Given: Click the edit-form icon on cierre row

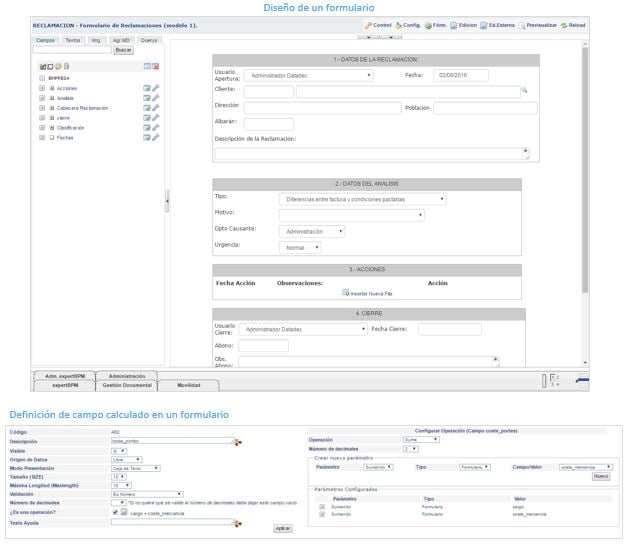Looking at the screenshot, I should click(x=147, y=118).
